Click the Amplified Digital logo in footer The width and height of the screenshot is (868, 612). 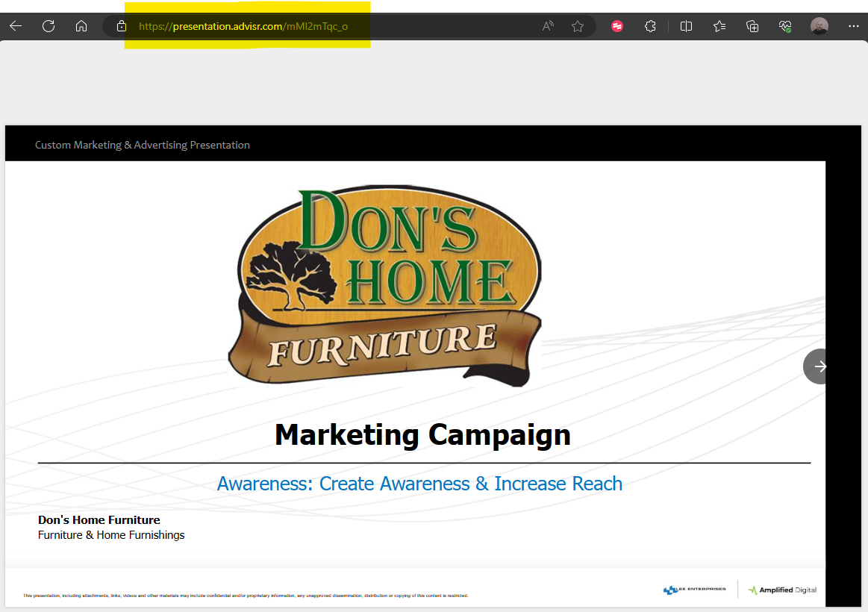782,590
